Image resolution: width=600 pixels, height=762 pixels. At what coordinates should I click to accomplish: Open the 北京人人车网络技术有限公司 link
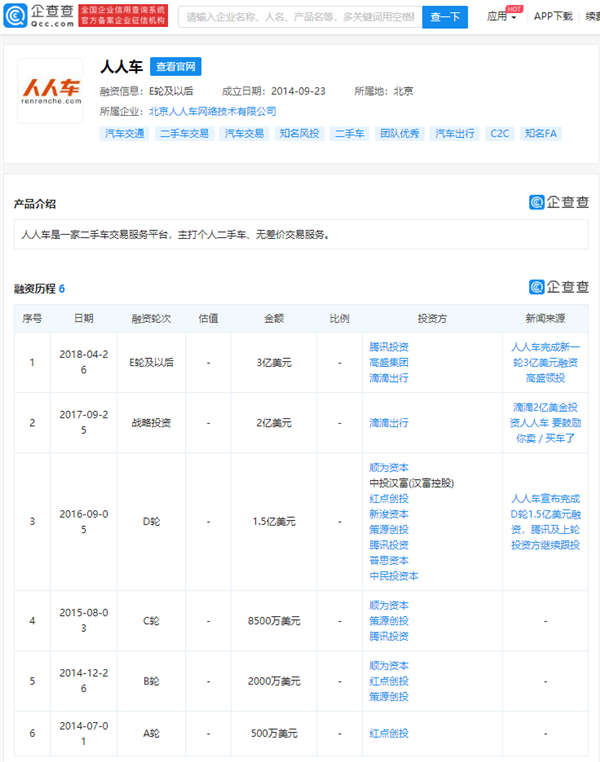212,112
